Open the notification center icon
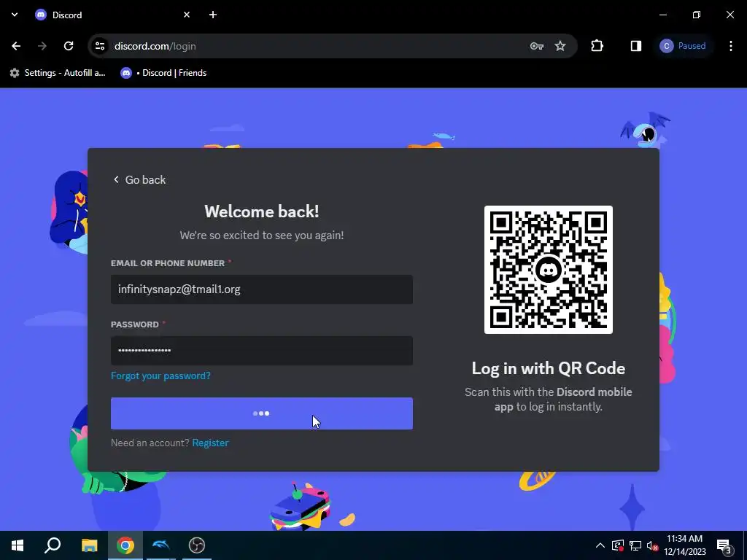Viewport: 747px width, 560px height. [724, 545]
